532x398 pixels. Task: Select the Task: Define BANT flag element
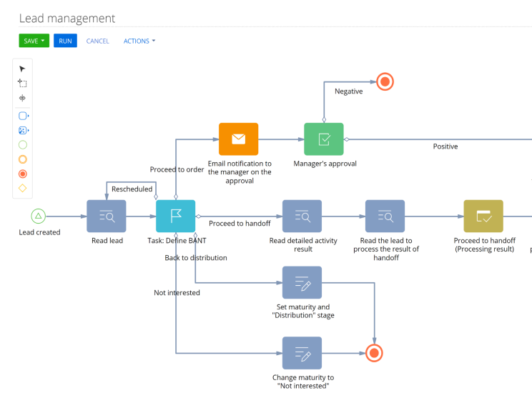click(x=176, y=216)
